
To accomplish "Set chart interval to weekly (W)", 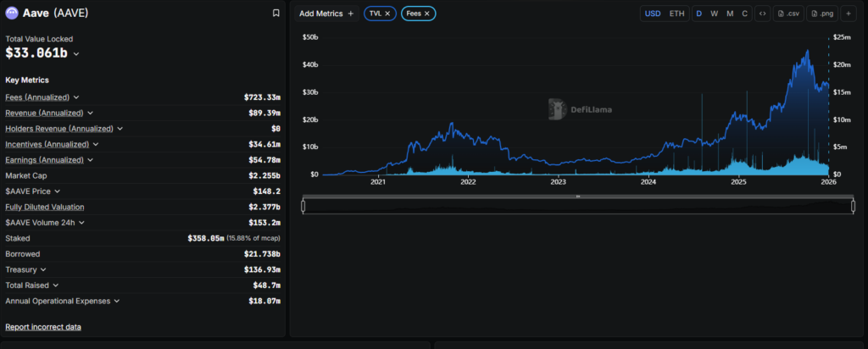I will pyautogui.click(x=714, y=14).
